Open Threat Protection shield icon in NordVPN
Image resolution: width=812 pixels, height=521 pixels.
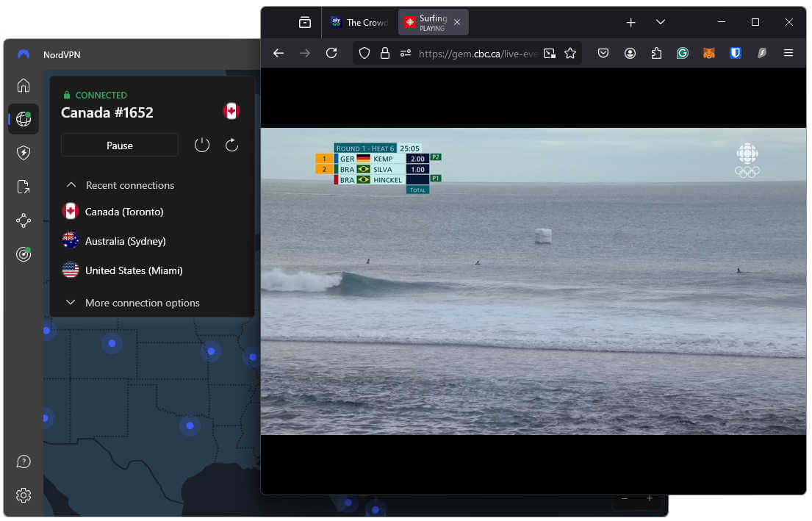[x=24, y=153]
